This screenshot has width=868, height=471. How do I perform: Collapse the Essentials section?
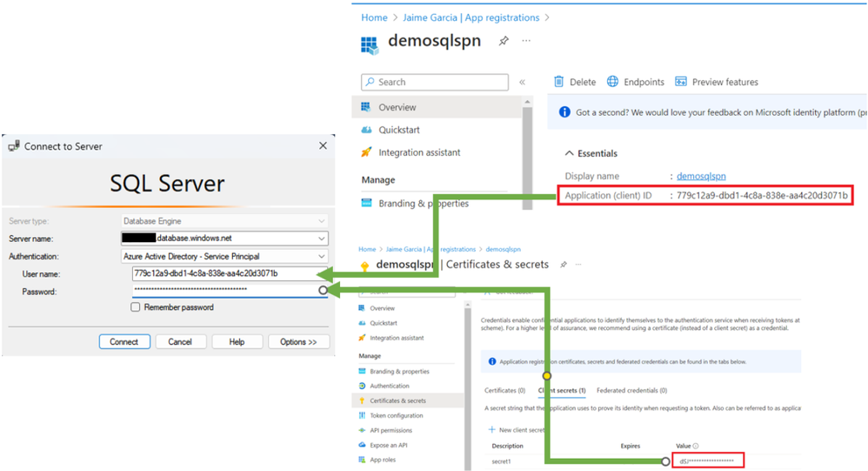[x=569, y=153]
